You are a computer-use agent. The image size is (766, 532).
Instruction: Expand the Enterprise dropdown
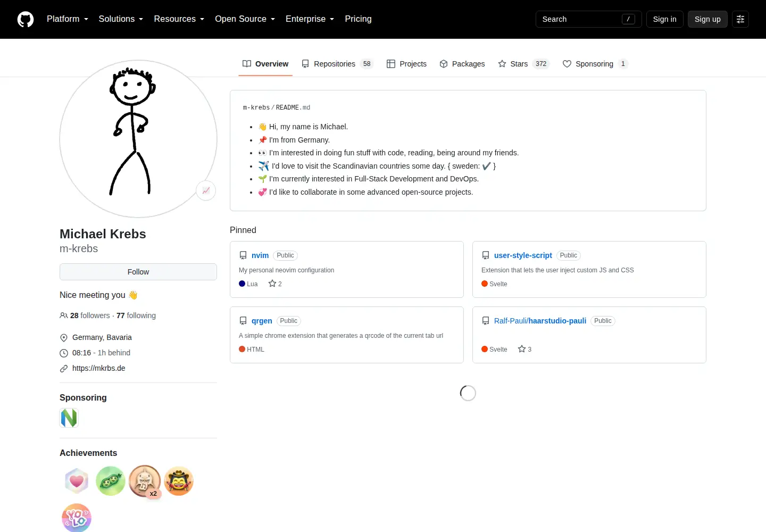point(310,19)
